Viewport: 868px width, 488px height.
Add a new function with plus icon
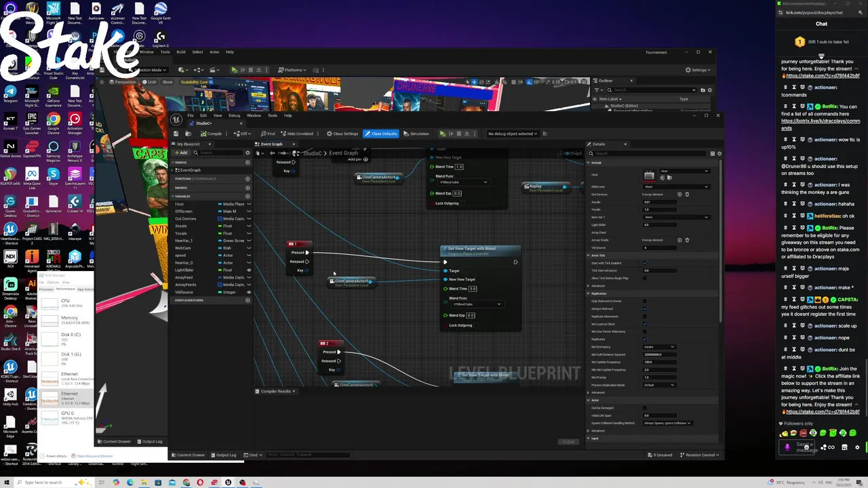click(x=248, y=178)
